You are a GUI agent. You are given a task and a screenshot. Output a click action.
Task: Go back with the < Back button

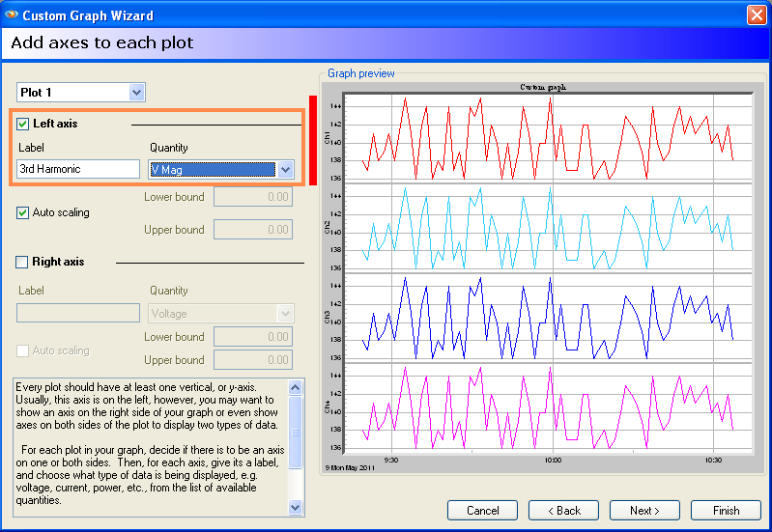coord(555,510)
